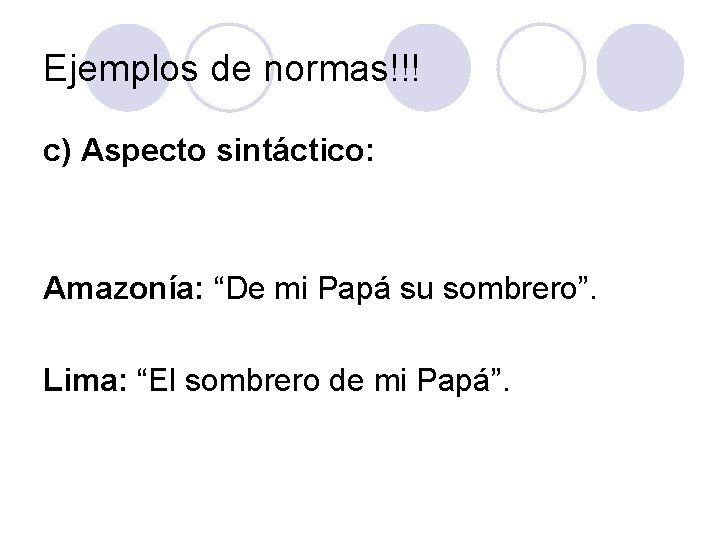Viewport: 720px width, 540px height.
Task: Select the bold word "sintáctico:"
Action: coord(295,150)
